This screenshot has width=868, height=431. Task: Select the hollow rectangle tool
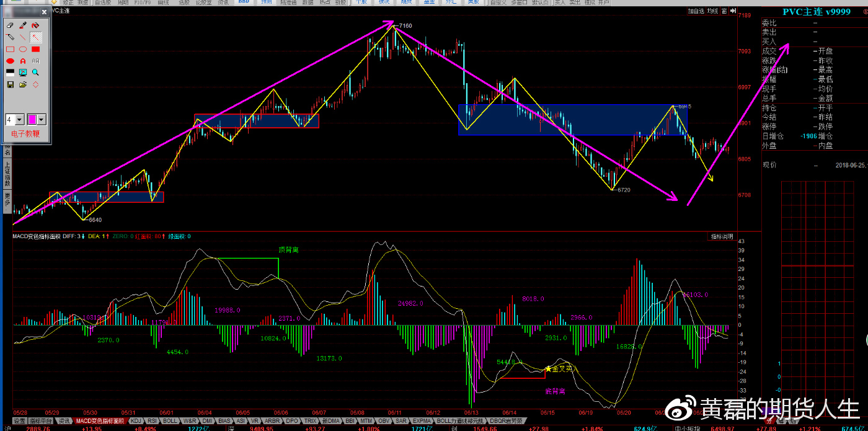tap(10, 49)
